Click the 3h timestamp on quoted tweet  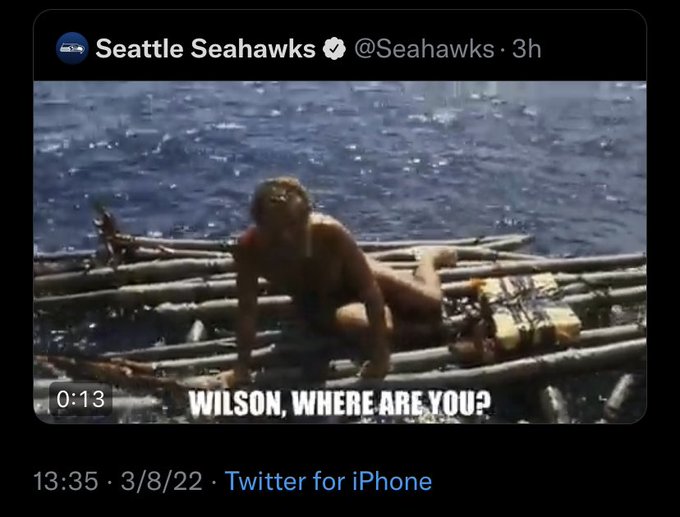tap(526, 49)
